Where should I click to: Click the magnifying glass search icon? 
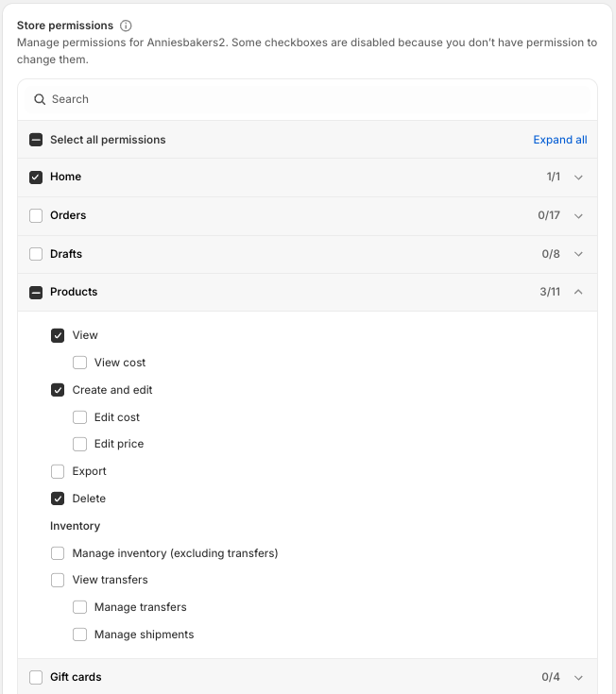(40, 99)
